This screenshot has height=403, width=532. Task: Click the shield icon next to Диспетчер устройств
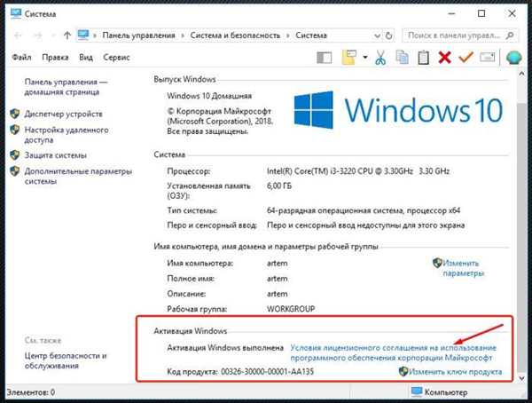(x=14, y=114)
